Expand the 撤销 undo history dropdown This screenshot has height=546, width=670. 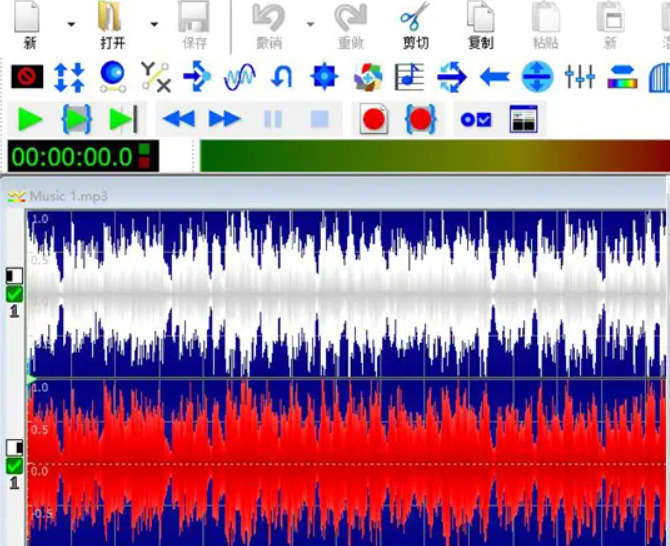point(310,24)
